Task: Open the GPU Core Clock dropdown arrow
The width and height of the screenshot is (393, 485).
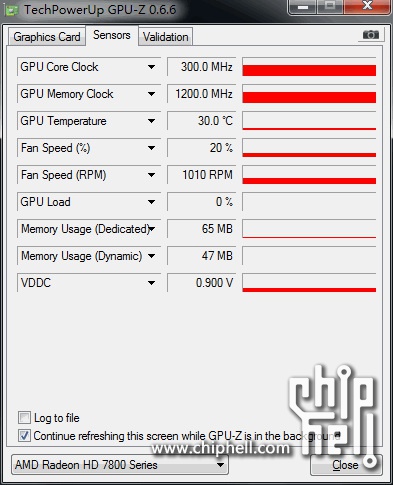Action: [x=151, y=67]
